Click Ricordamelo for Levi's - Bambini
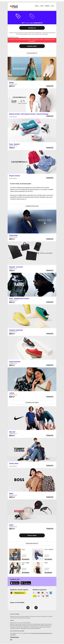 48,559
